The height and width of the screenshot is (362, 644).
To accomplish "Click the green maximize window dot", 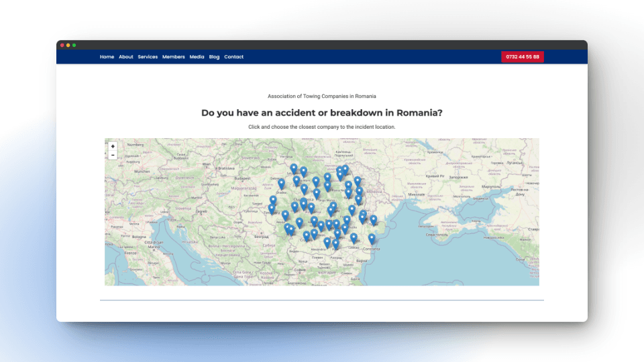I will point(74,45).
